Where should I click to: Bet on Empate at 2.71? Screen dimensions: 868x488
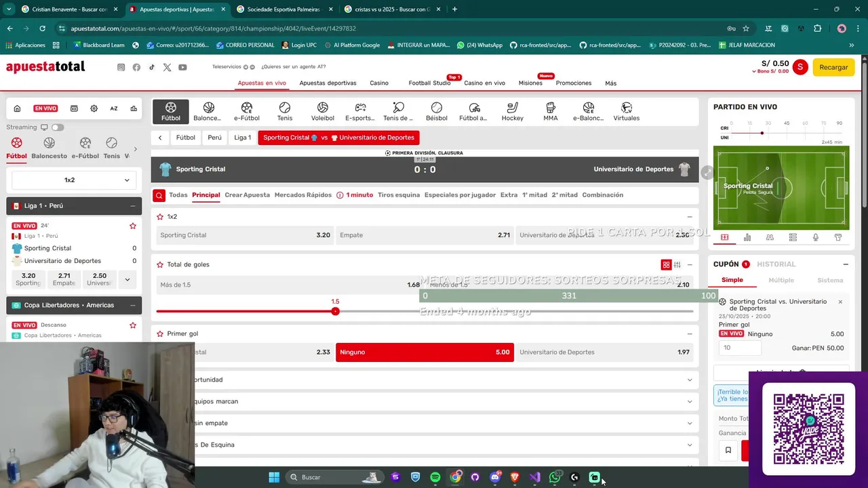(x=425, y=235)
